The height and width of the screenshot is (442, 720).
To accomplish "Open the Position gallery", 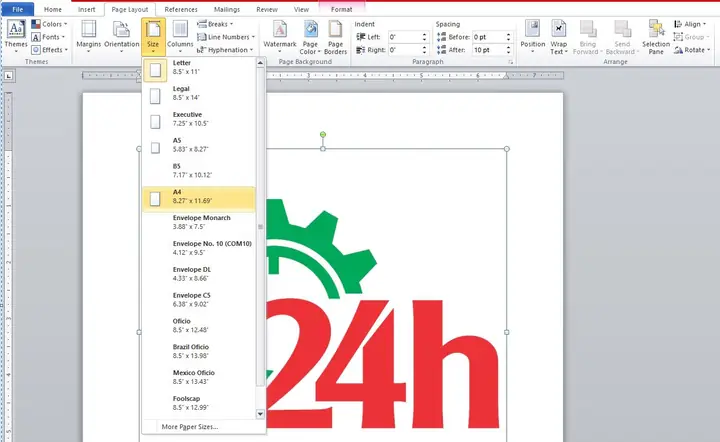I will coord(533,36).
